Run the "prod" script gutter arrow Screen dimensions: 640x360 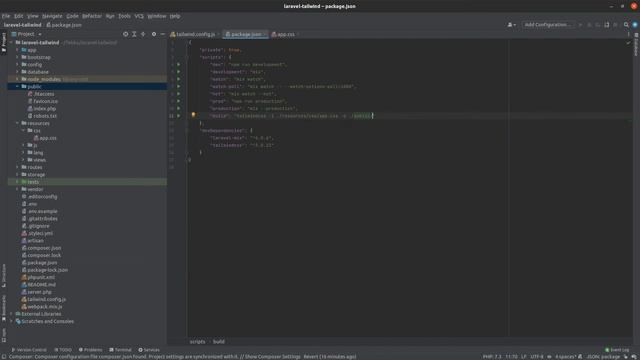[178, 101]
